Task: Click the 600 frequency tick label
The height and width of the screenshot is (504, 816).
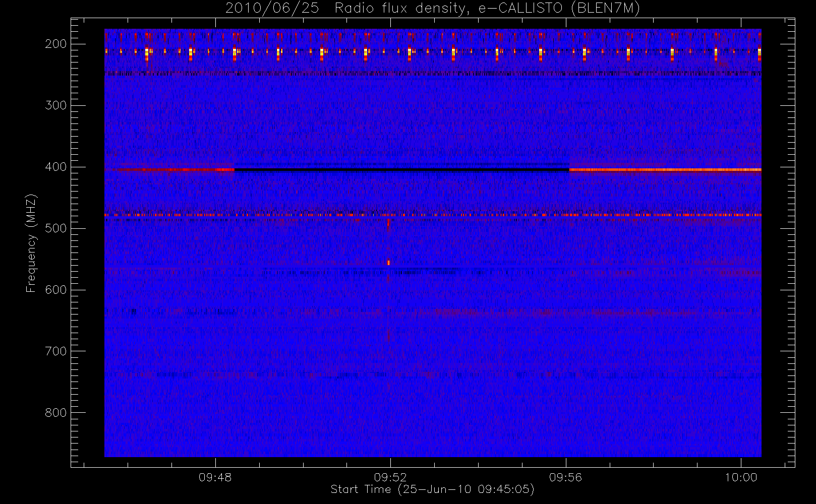Action: click(x=56, y=290)
